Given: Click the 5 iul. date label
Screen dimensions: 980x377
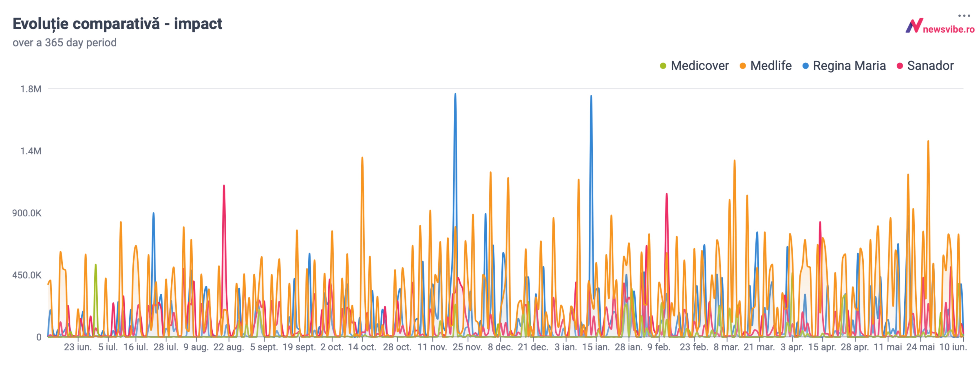Looking at the screenshot, I should click(108, 347).
